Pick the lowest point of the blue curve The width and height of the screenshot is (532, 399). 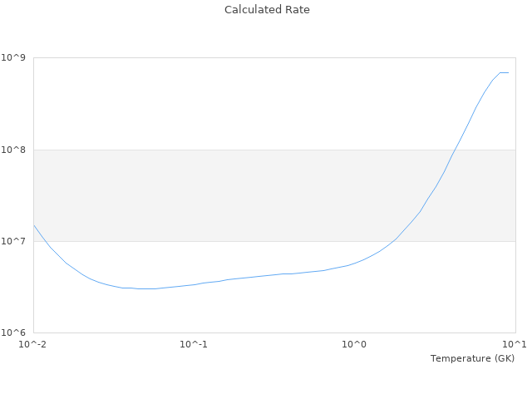145,288
